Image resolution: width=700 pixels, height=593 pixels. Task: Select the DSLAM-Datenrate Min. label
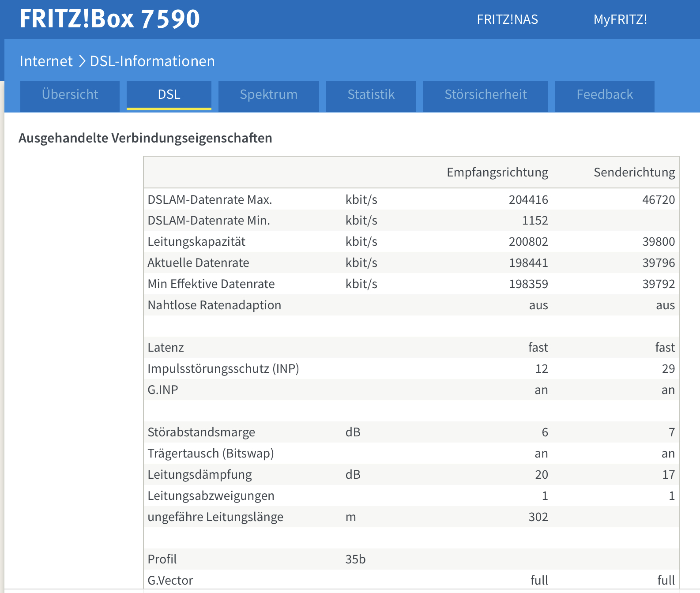tap(209, 220)
